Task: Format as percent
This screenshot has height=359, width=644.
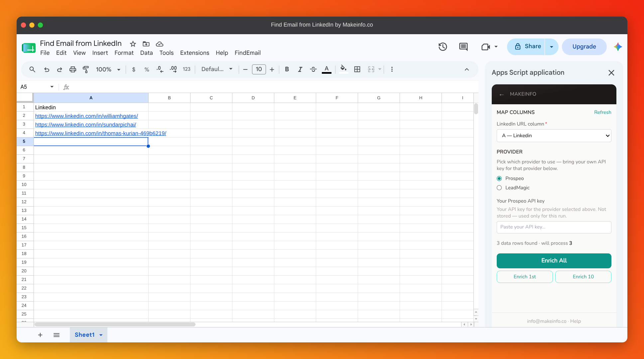Action: [147, 69]
